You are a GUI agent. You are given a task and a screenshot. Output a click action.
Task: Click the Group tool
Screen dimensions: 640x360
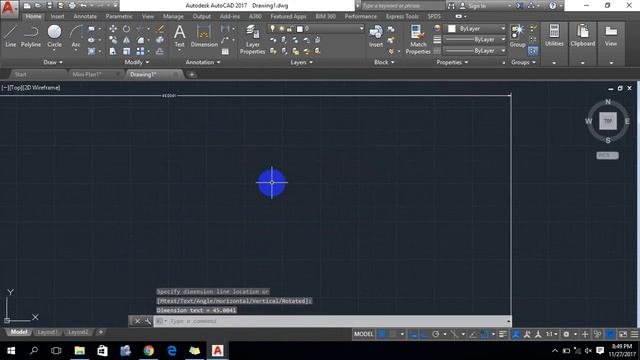pos(518,36)
